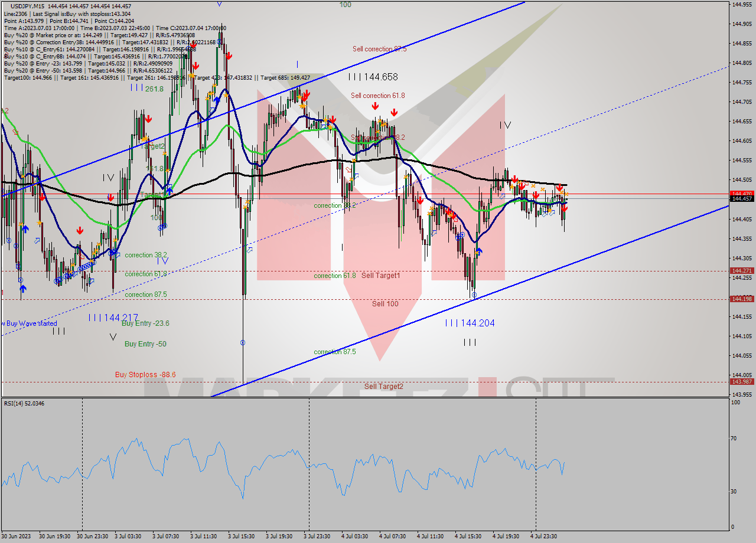Click the '100' label at chart top
This screenshot has width=756, height=543.
click(346, 5)
